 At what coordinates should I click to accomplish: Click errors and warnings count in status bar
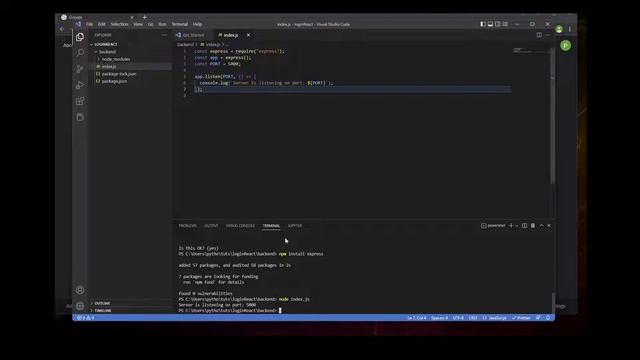pyautogui.click(x=86, y=318)
